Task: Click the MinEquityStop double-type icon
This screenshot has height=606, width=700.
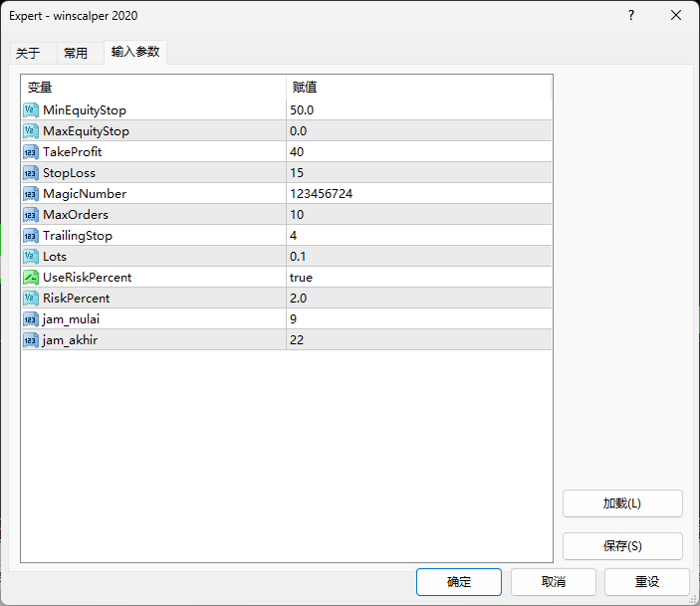Action: pos(30,109)
